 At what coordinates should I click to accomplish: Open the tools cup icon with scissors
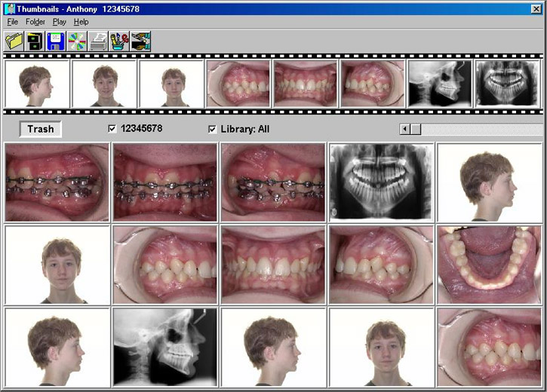tap(119, 41)
